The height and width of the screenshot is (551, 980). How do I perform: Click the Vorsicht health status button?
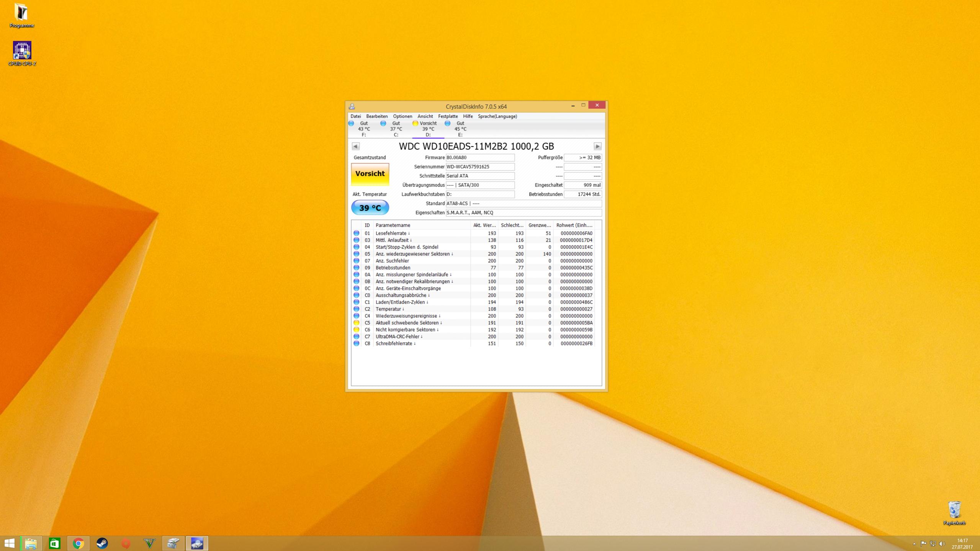coord(370,174)
